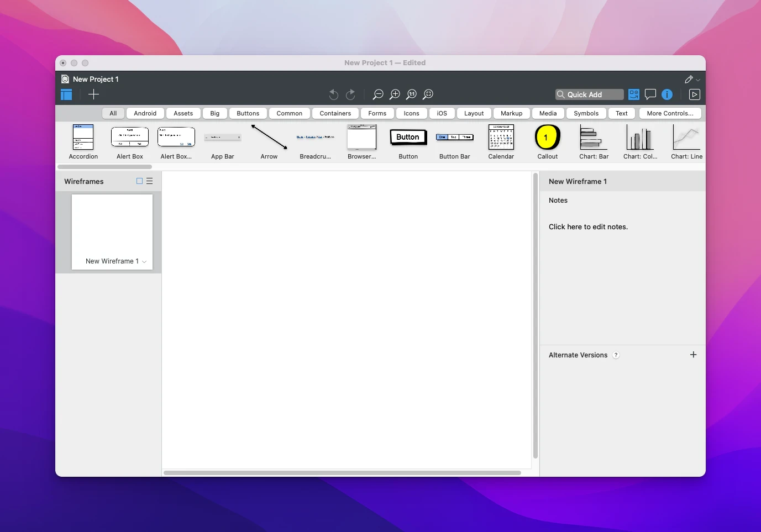Toggle the blue navigator panel icon
This screenshot has height=532, width=761.
[67, 94]
